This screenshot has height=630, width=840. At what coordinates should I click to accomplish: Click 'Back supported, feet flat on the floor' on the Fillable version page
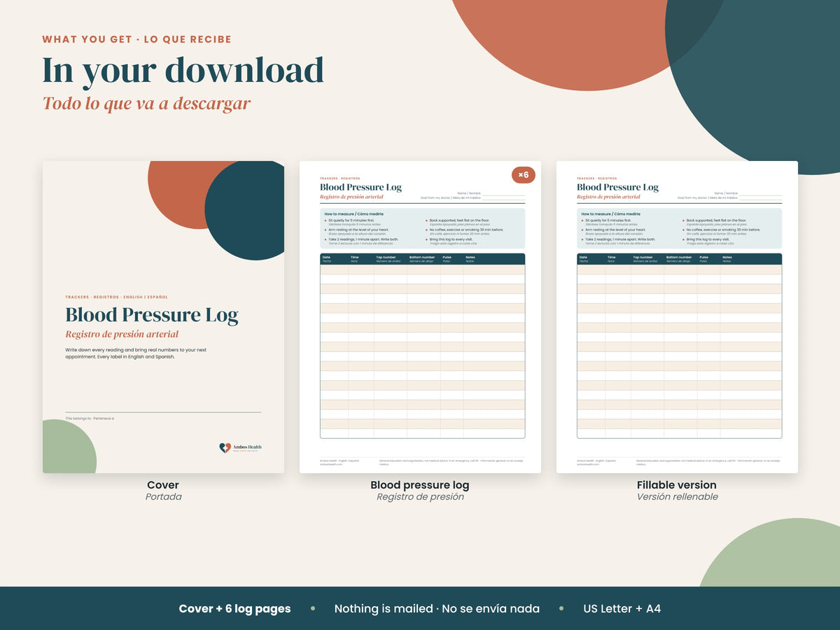point(716,220)
